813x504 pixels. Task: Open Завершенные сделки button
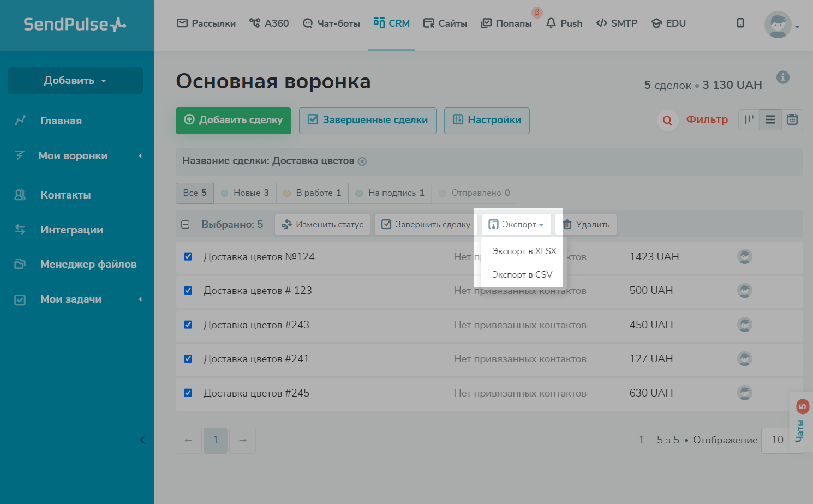368,121
